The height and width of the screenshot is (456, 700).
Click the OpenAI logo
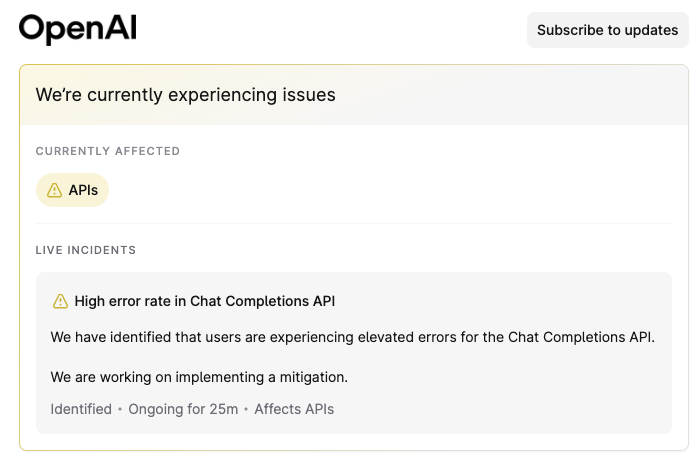click(77, 29)
